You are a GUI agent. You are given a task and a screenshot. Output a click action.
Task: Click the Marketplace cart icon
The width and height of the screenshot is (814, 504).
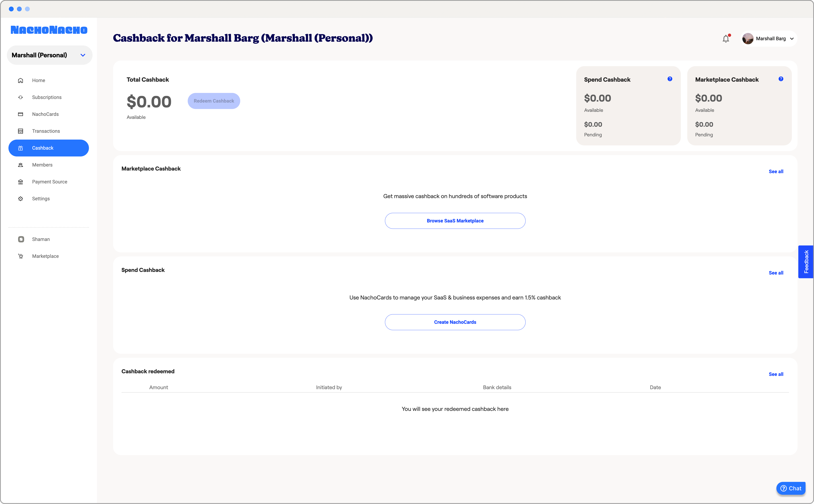(x=20, y=256)
